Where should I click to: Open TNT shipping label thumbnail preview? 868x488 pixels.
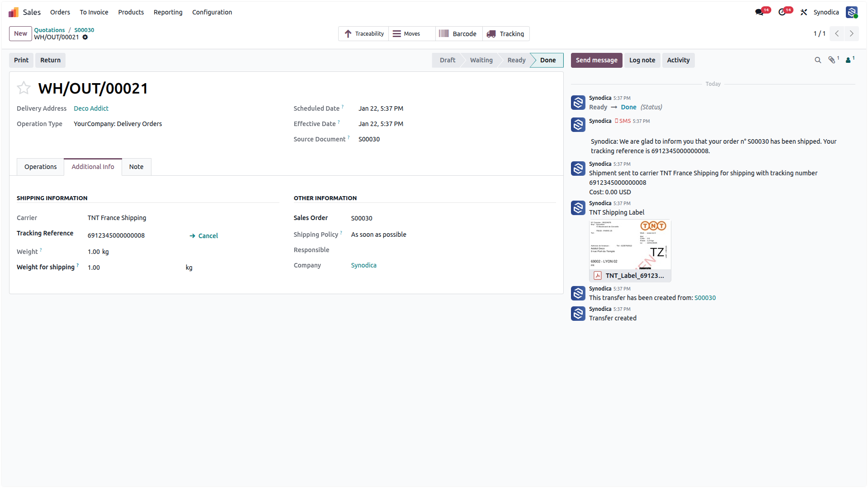click(630, 244)
